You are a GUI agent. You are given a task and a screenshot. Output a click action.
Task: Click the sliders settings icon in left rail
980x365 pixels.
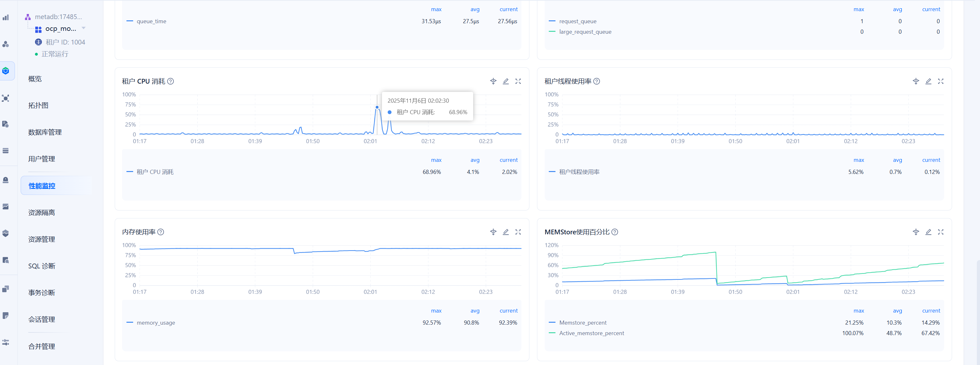(x=6, y=342)
